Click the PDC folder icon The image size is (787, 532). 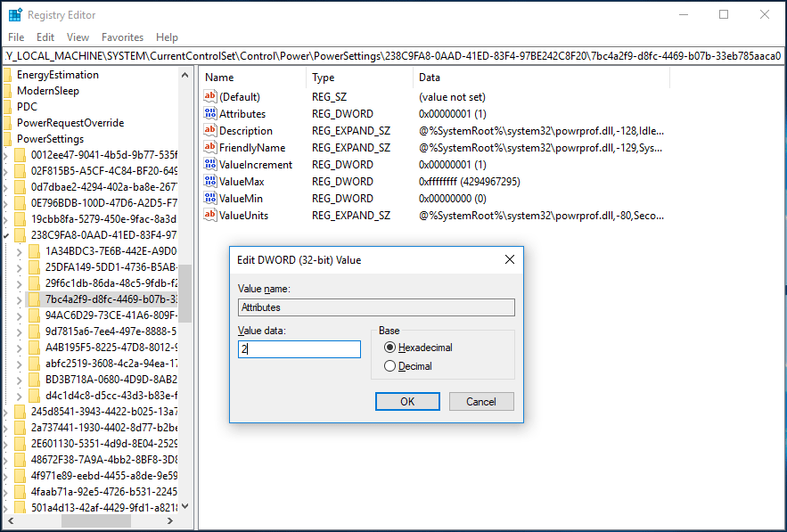pos(7,107)
